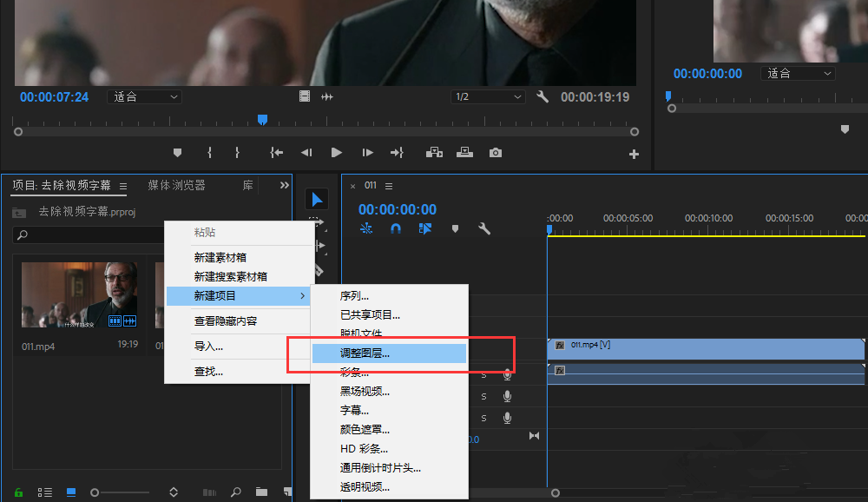The width and height of the screenshot is (868, 502).
Task: Open the 1/2 playback resolution dropdown
Action: click(x=488, y=96)
